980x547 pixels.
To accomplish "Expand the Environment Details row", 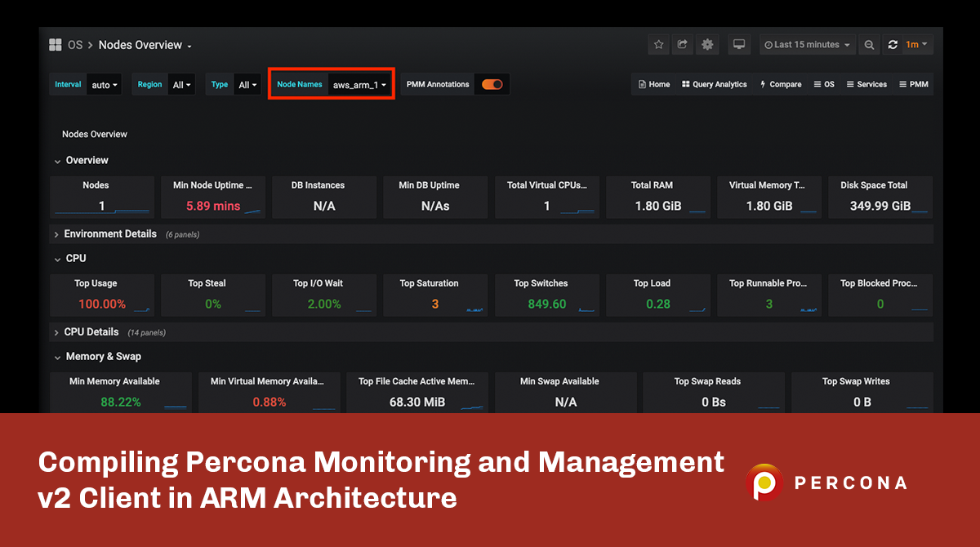I will (x=110, y=234).
